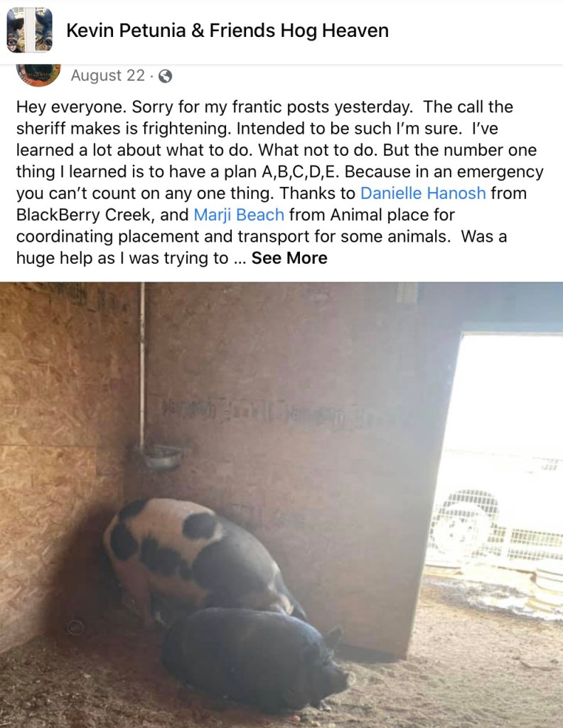Click the white pipe on the wall

coord(142,367)
